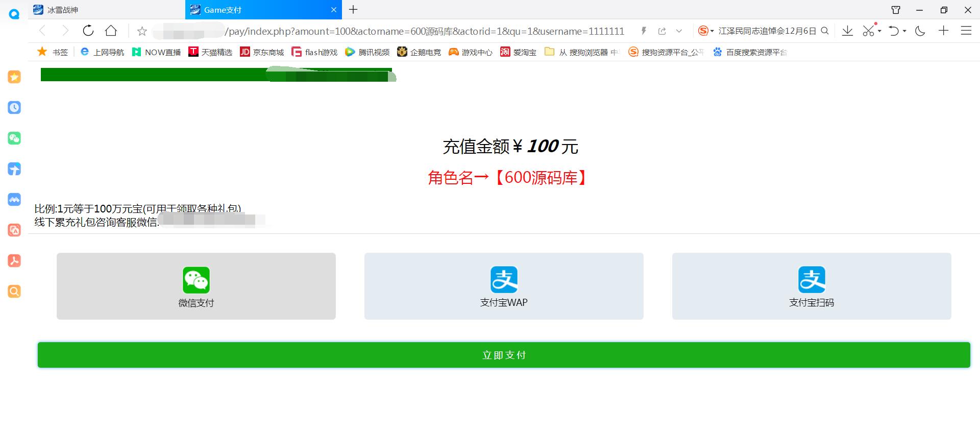Image resolution: width=980 pixels, height=429 pixels.
Task: Select WeChat Pay (微信支付) payment option
Action: pos(196,286)
